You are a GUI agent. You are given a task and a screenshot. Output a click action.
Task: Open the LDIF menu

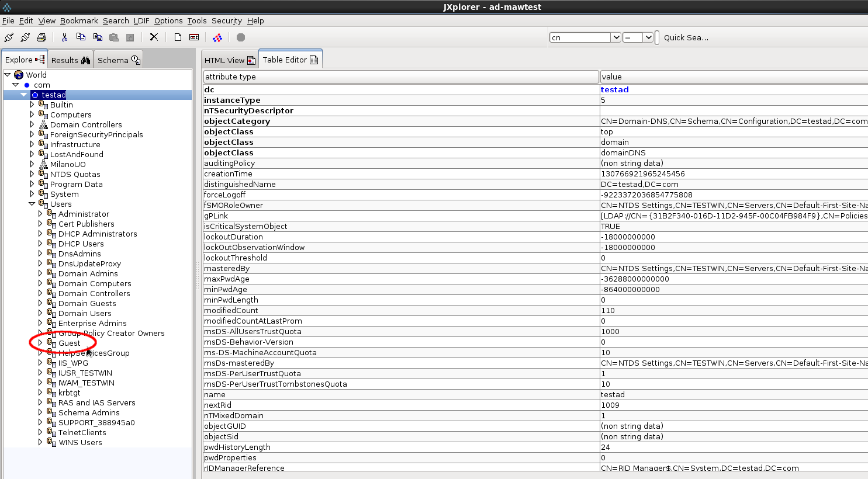point(141,20)
